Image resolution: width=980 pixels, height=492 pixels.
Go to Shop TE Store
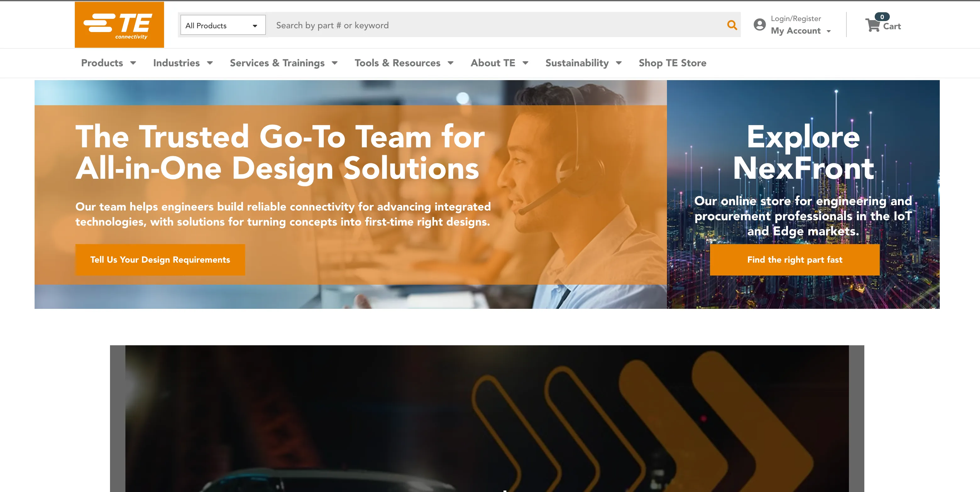coord(672,63)
